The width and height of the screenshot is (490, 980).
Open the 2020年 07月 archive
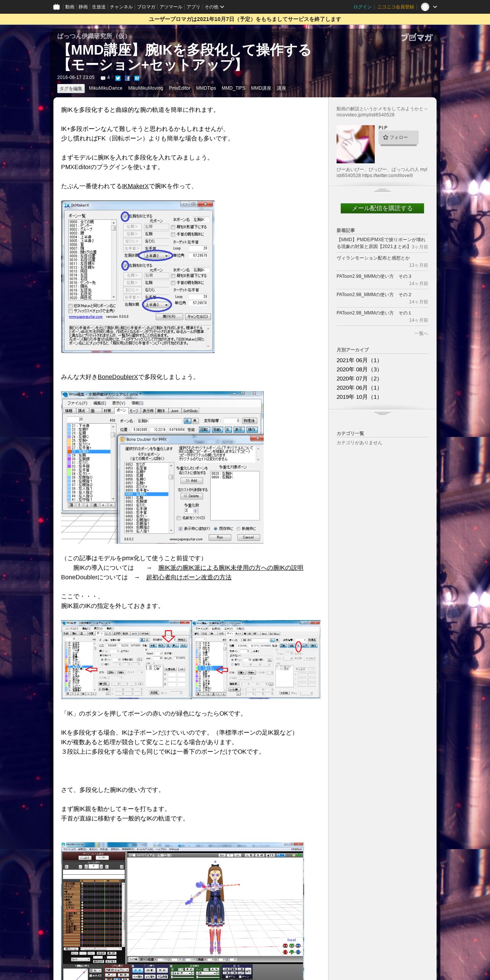click(x=358, y=379)
